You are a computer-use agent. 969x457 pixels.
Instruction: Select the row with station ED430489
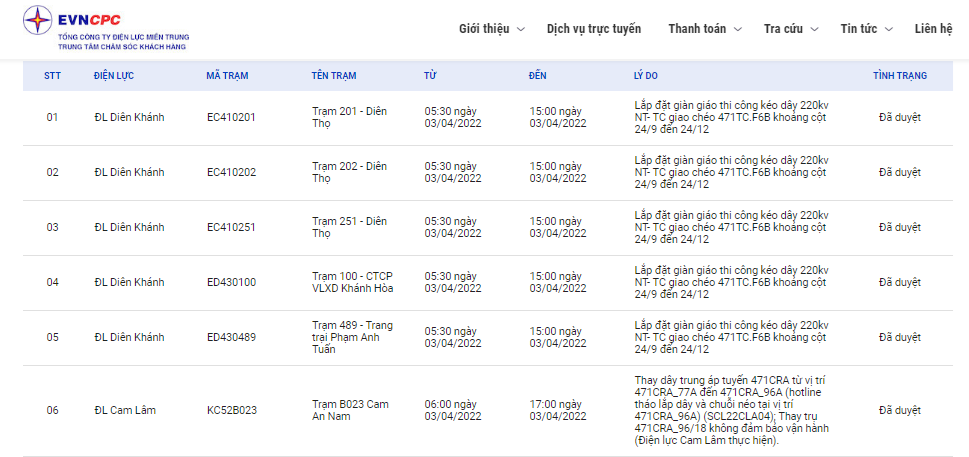pyautogui.click(x=231, y=337)
